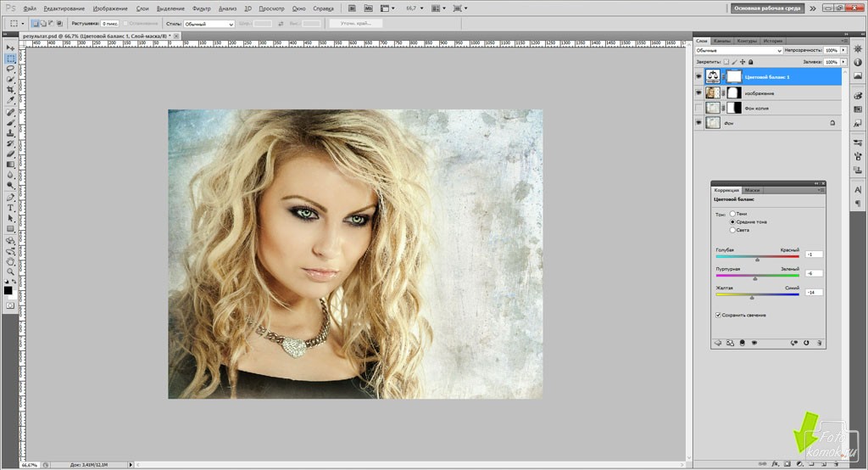Open the layer blend mode dropdown

tap(737, 51)
